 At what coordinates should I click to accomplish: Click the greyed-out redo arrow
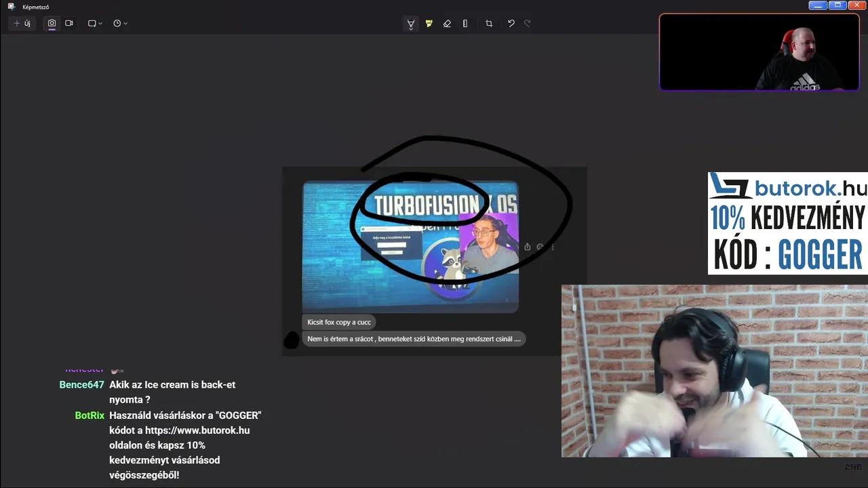[x=528, y=23]
